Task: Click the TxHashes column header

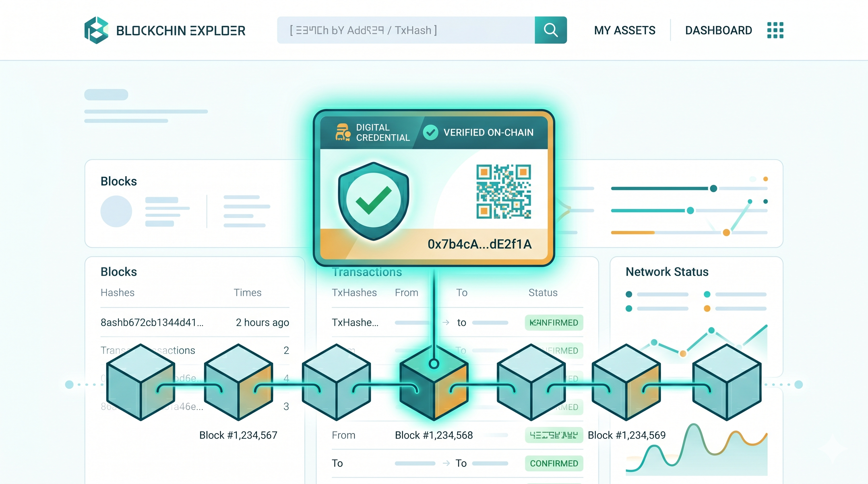Action: point(354,292)
